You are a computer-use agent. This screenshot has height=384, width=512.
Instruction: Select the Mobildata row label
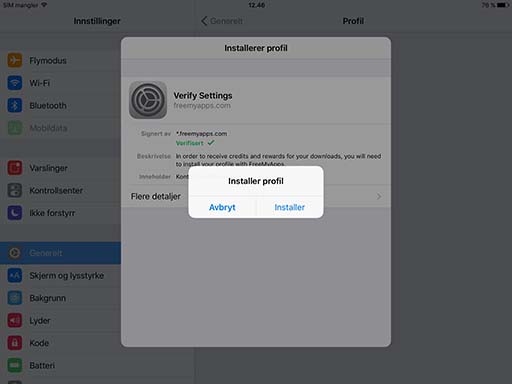click(x=48, y=128)
